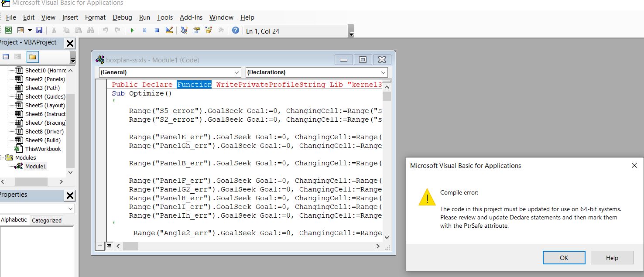The image size is (644, 277).
Task: Open Find with the binoculars icon
Action: (90, 30)
